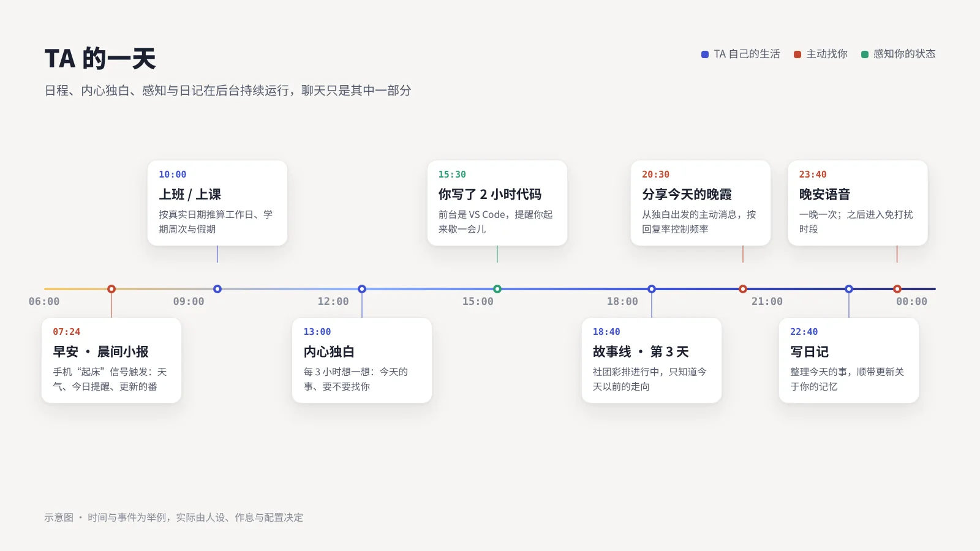Open the 早安 · 晨间小报 card

(111, 361)
